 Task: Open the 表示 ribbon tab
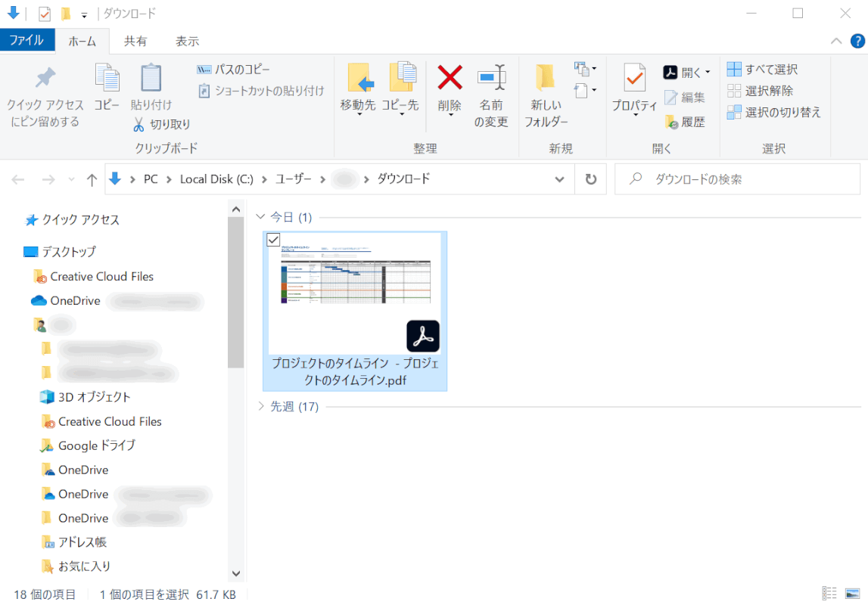[x=187, y=41]
